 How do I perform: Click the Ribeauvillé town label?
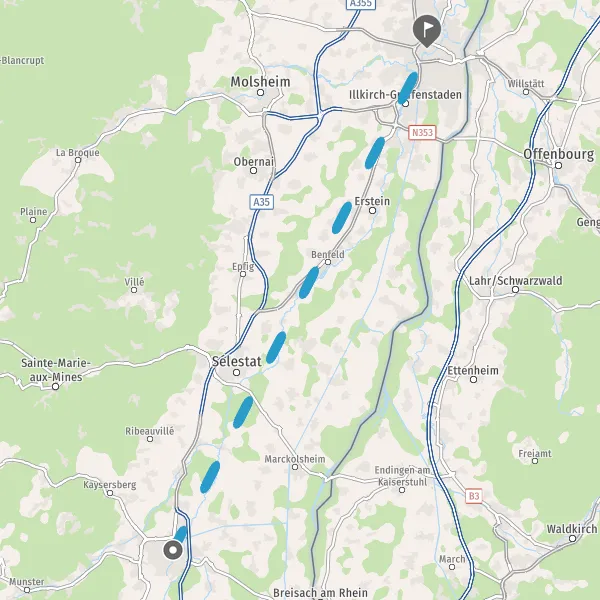point(150,431)
